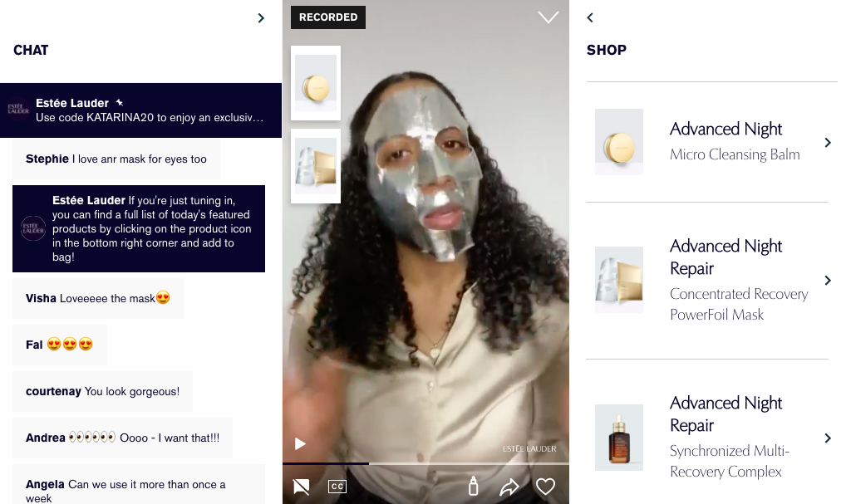Collapse the shop panel with back arrow
The height and width of the screenshot is (504, 846).
click(590, 17)
